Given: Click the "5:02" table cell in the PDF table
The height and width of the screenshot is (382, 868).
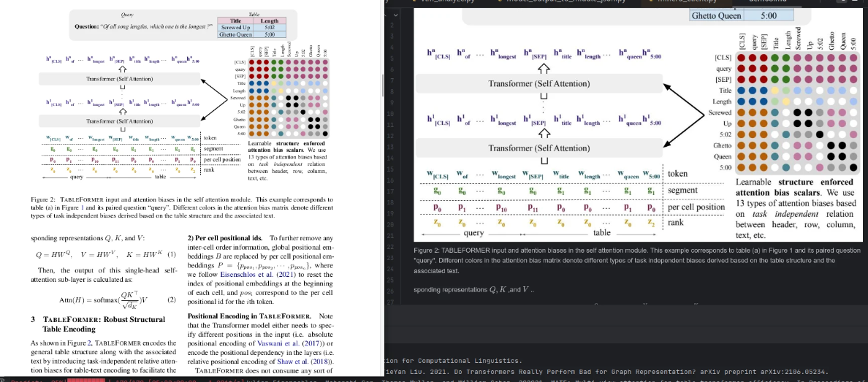Looking at the screenshot, I should coord(270,27).
